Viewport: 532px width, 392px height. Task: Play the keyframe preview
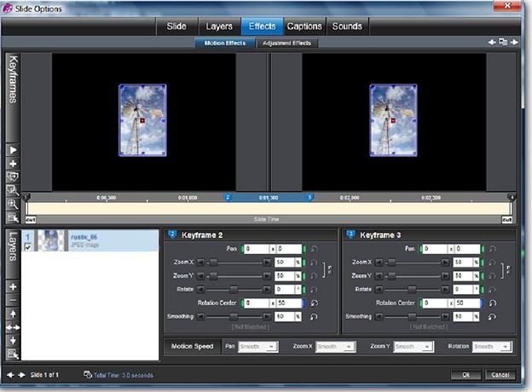(13, 150)
